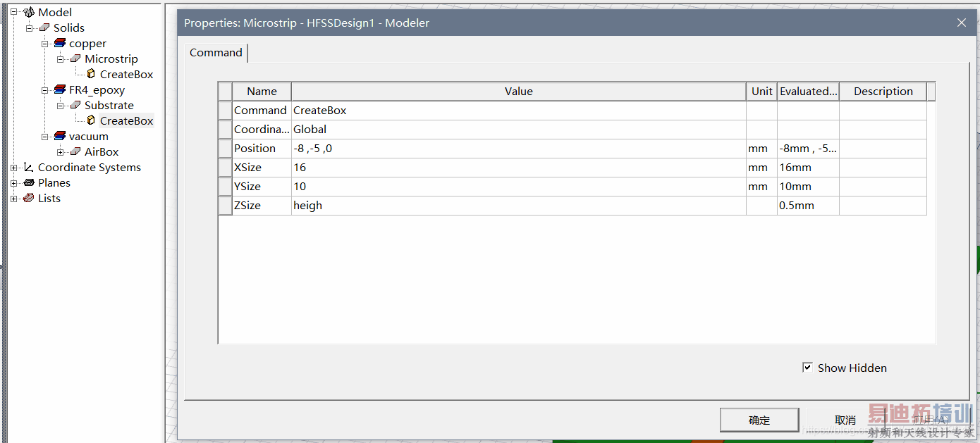The width and height of the screenshot is (980, 443).
Task: Click the vacuum material icon
Action: click(60, 136)
